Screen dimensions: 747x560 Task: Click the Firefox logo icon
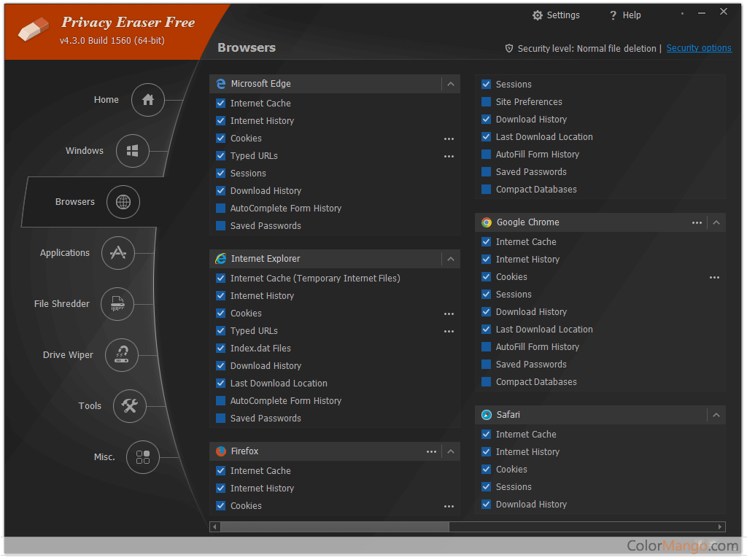220,451
